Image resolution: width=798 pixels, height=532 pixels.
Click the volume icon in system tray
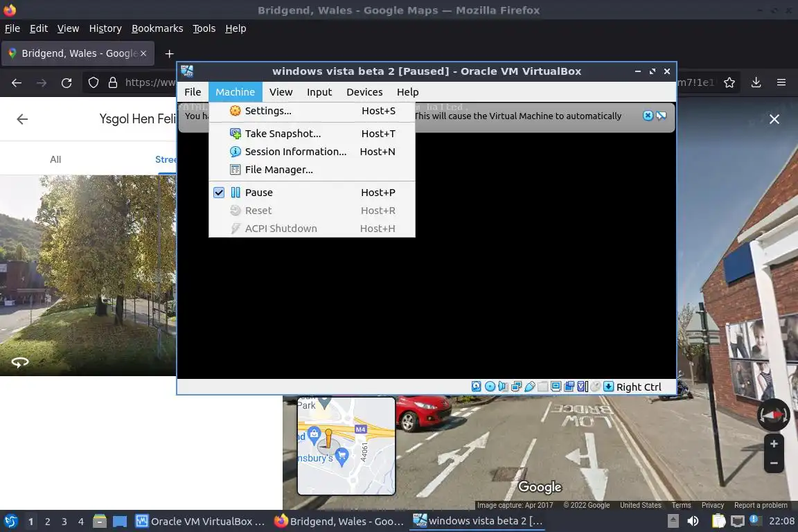point(693,521)
